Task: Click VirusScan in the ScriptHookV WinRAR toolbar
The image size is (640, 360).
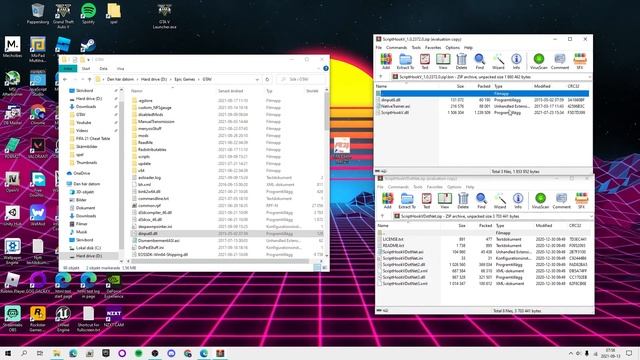Action: tap(538, 61)
